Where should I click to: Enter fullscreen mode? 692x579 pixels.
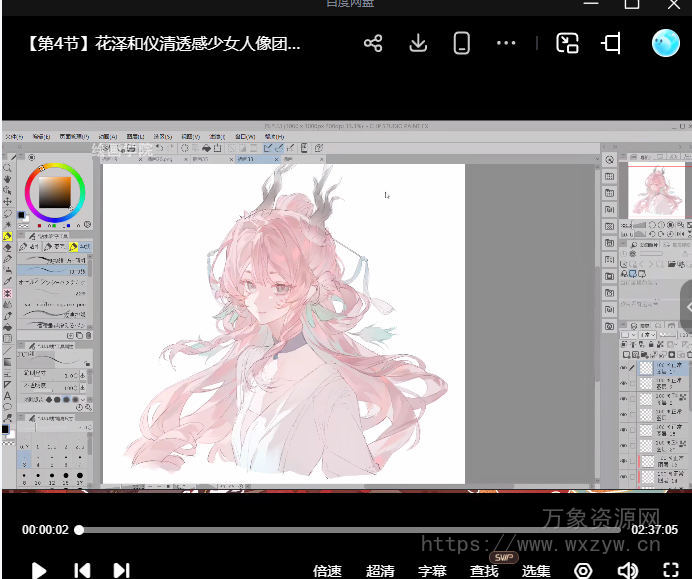coord(670,570)
